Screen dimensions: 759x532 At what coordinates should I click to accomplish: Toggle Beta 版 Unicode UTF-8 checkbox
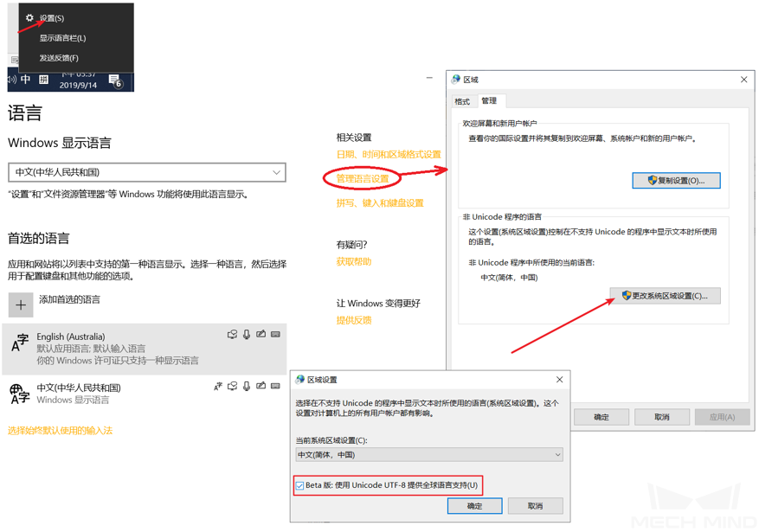[300, 485]
